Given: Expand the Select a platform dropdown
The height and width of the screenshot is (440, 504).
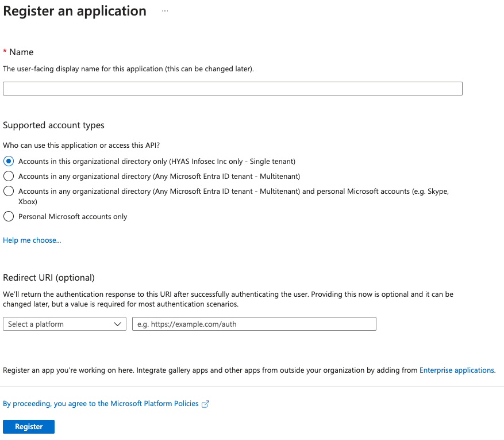Looking at the screenshot, I should [x=64, y=324].
